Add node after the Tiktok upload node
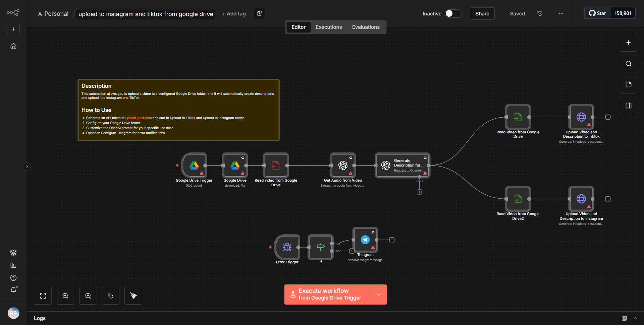This screenshot has height=325, width=644. [x=608, y=117]
